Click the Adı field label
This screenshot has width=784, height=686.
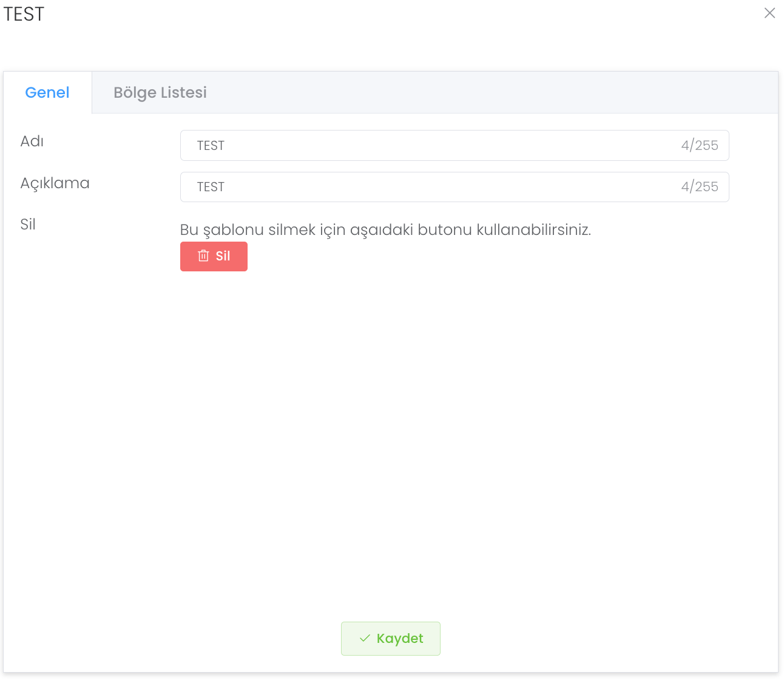tap(32, 141)
